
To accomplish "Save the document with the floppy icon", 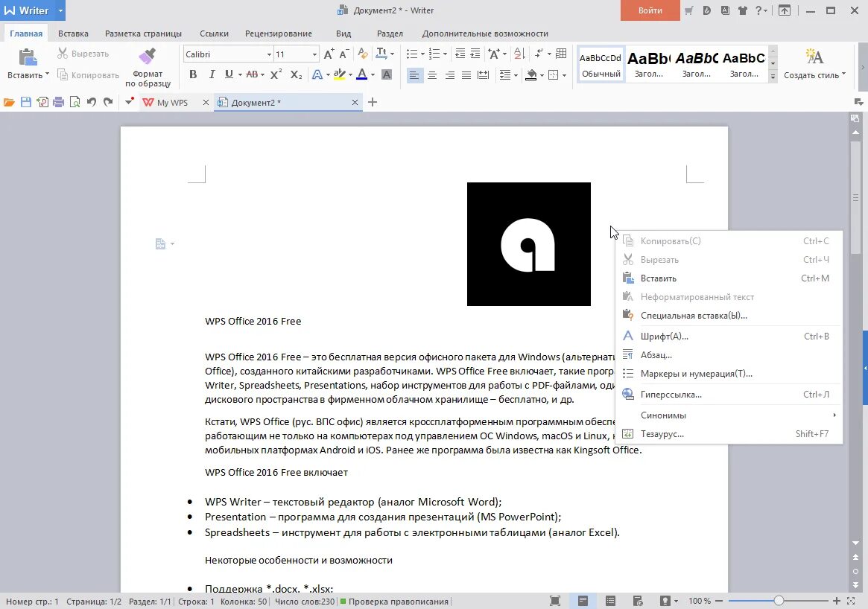I will [x=25, y=102].
